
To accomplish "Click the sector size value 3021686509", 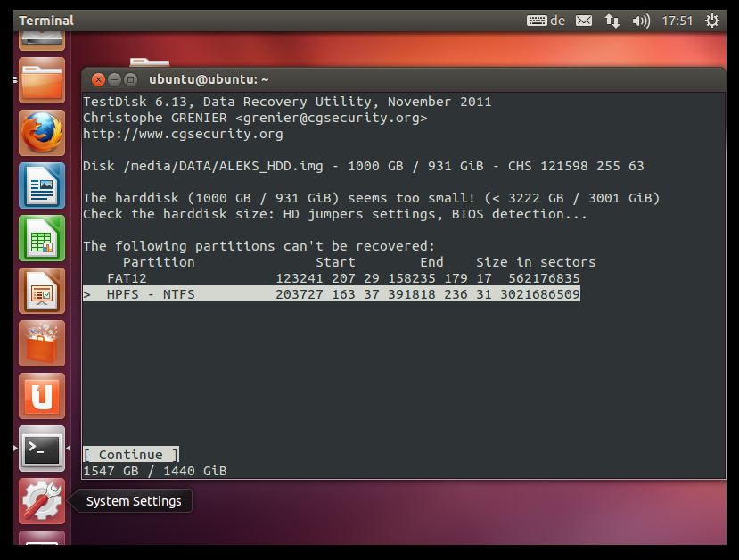I will [539, 294].
